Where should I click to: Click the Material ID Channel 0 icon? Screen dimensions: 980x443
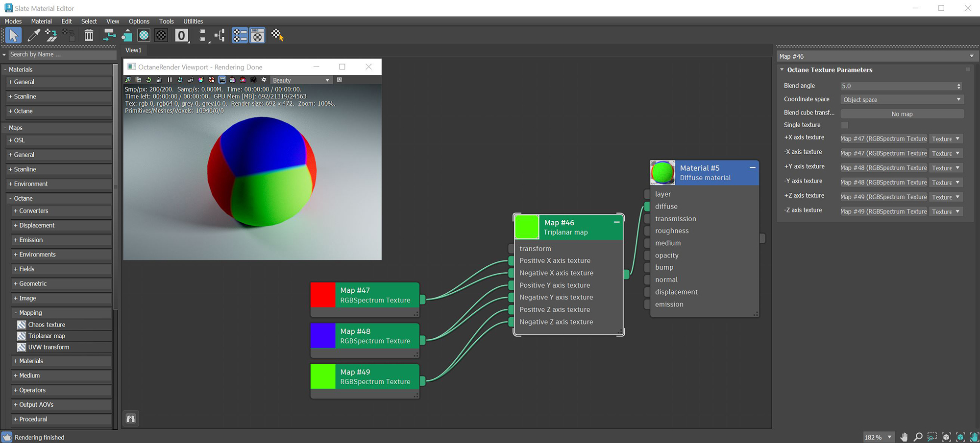(181, 35)
